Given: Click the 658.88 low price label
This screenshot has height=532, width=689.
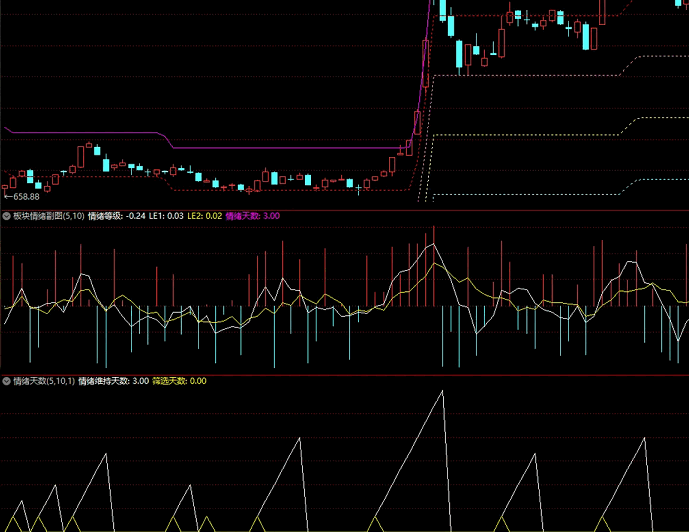Looking at the screenshot, I should (26, 197).
